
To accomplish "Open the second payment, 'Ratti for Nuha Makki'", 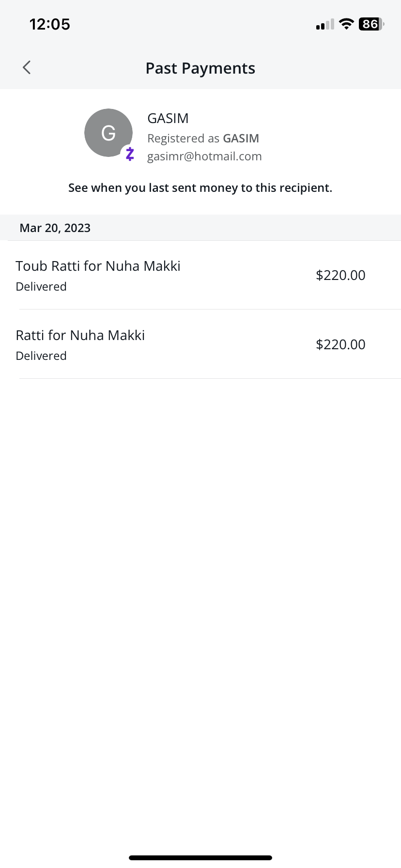I will [x=80, y=335].
